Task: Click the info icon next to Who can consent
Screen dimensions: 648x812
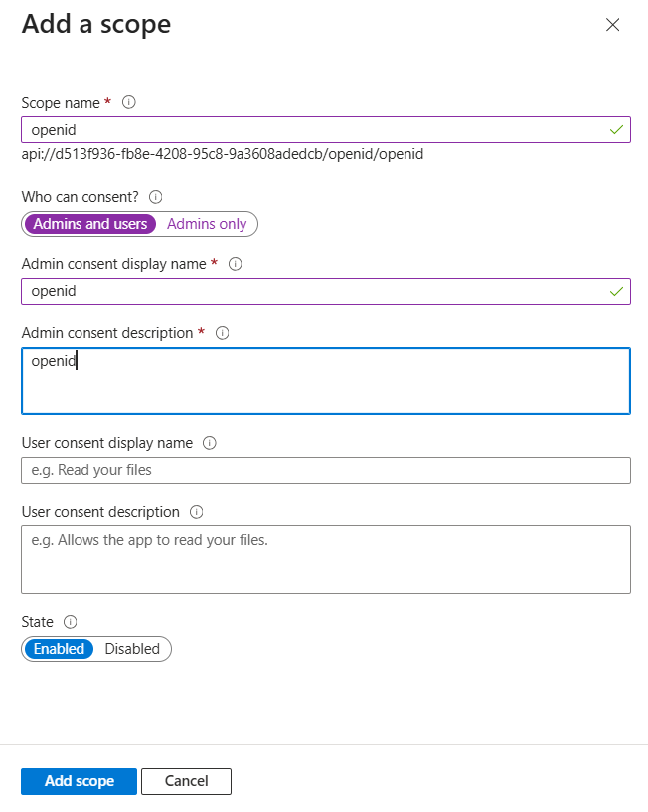Action: 155,197
